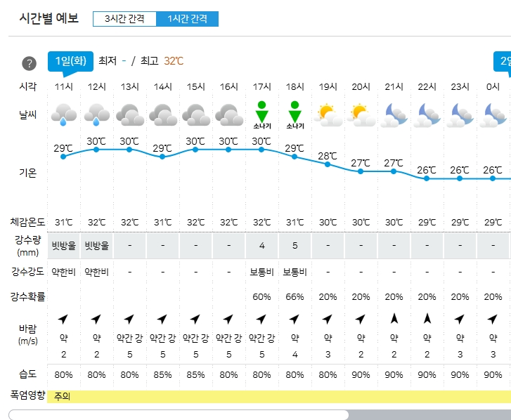Click the partly sunny icon at 20시
This screenshot has width=511, height=420.
coord(361,114)
